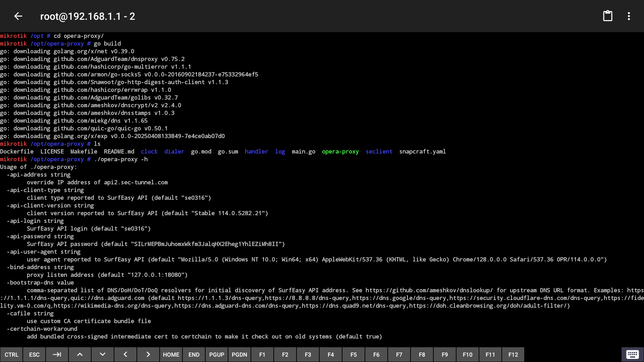Screen dimensions: 644x362
Task: Toggle the on-screen keyboard icon
Action: (x=632, y=354)
